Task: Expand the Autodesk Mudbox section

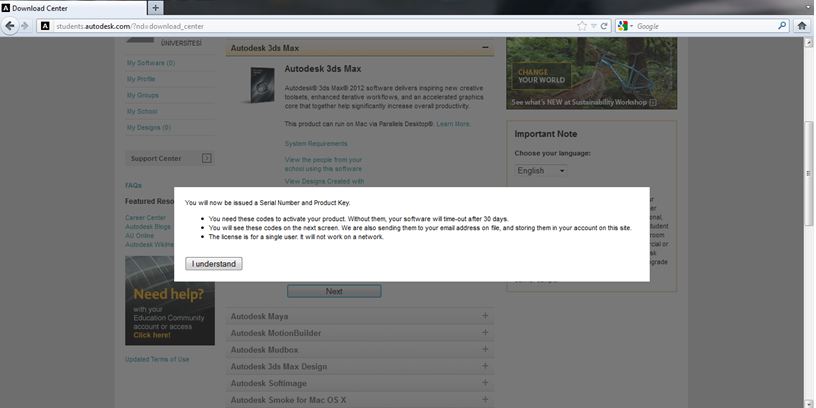Action: tap(485, 349)
